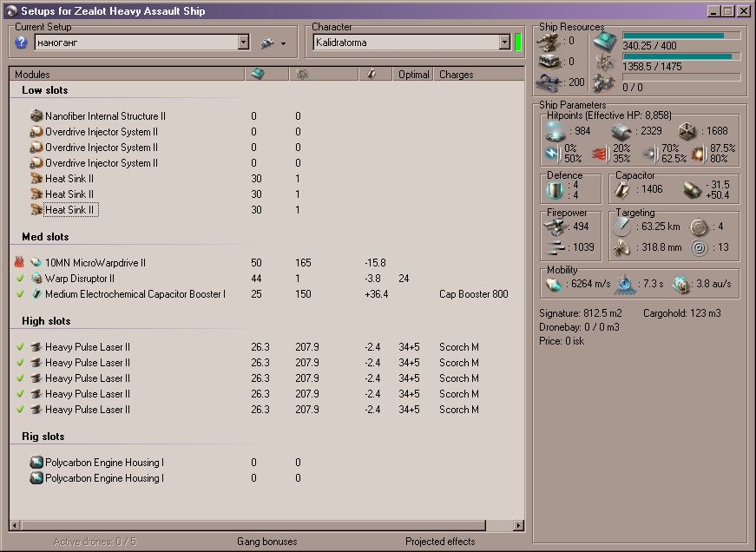Open Projected effects panel
This screenshot has width=756, height=552.
[x=439, y=542]
